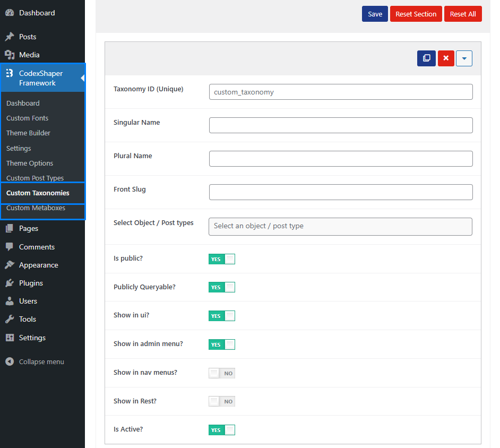
Task: Enable Show in nav menus?
Action: tap(222, 373)
